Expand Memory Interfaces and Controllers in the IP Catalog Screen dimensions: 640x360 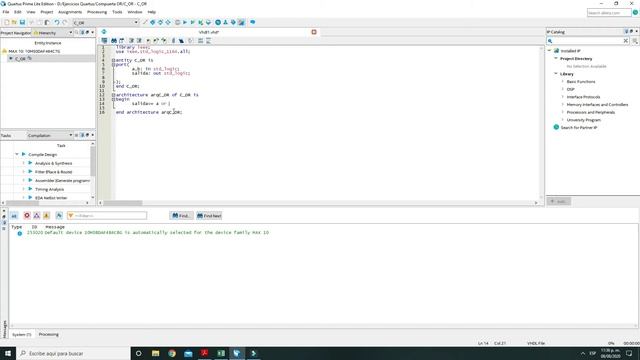562,104
